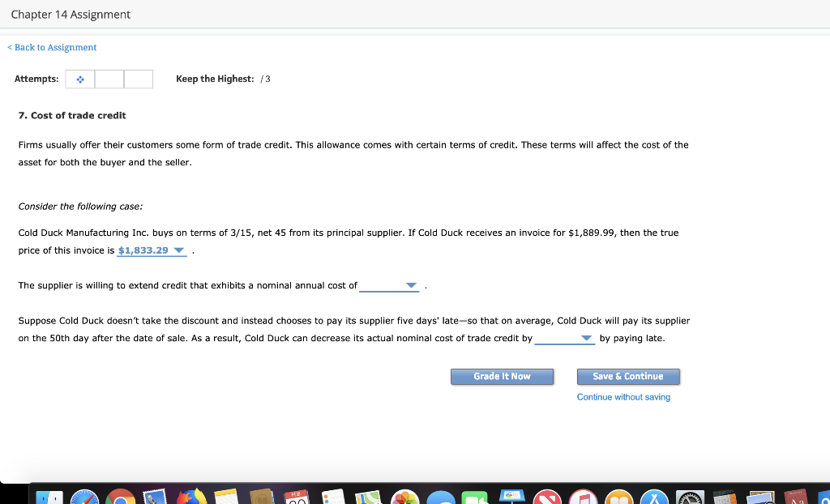Open the decrease in trade credit cost dropdown
The image size is (830, 504).
click(x=565, y=338)
